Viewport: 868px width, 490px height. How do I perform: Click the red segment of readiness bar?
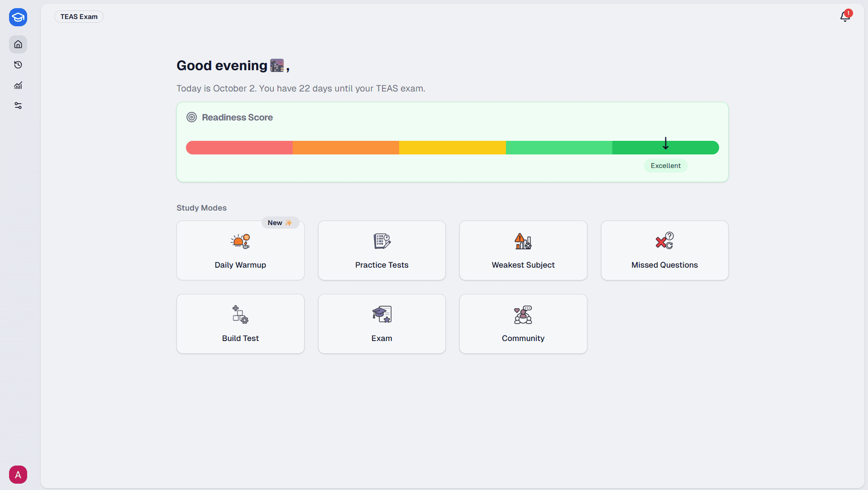pos(239,148)
